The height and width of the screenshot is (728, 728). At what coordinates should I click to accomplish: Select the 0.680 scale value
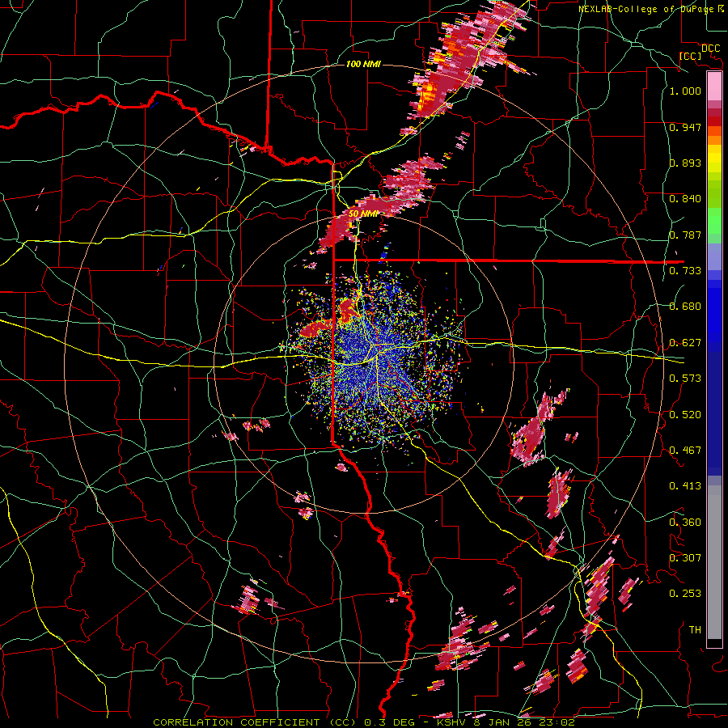pyautogui.click(x=685, y=307)
